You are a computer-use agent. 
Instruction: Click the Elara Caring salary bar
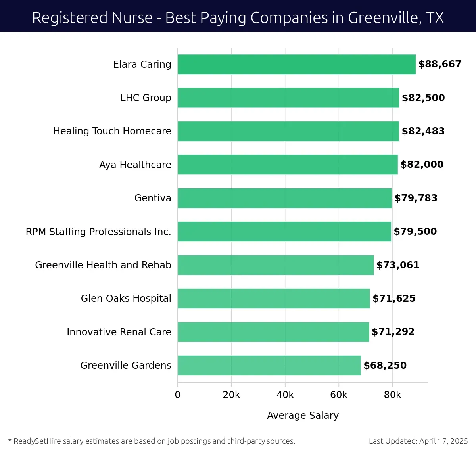[x=297, y=64]
